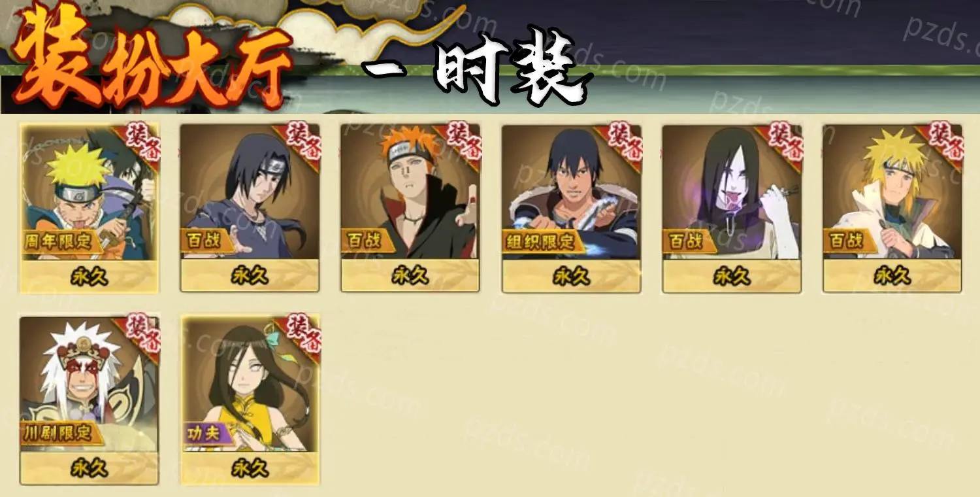The height and width of the screenshot is (497, 980).
Task: Choose the yellow-dress 功夫 costume card
Action: point(250,400)
